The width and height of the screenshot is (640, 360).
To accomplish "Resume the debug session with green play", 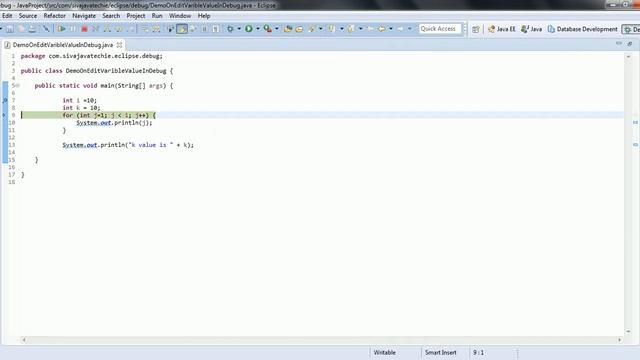I will coord(61,29).
